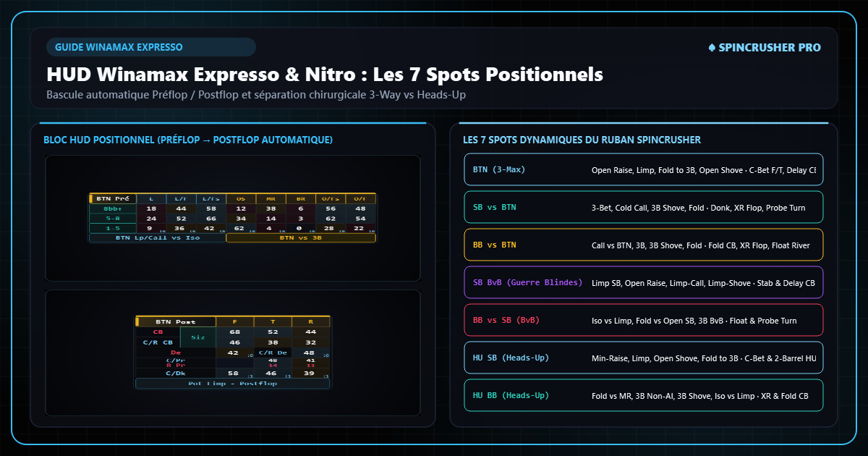Open the BTN (3-Max) spot card

tap(642, 170)
